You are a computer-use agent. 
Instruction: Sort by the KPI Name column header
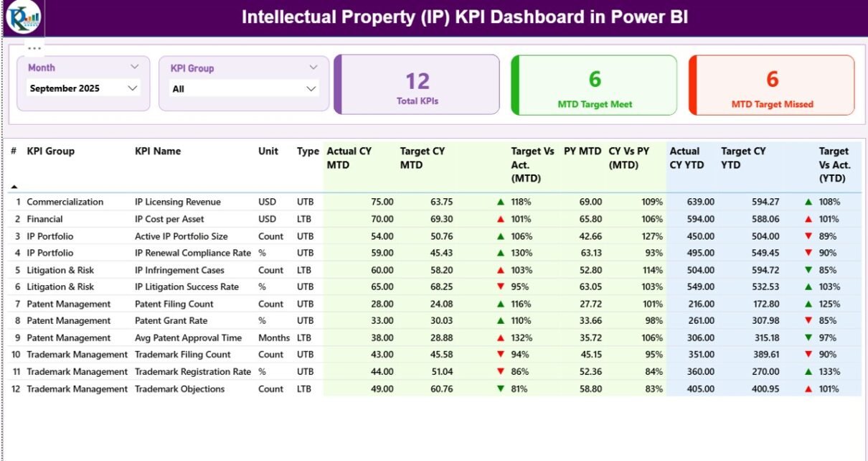coord(158,152)
